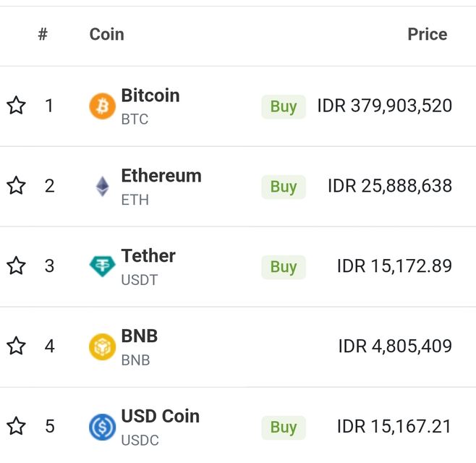
Task: Favorite Bitcoin with the star
Action: [x=16, y=106]
